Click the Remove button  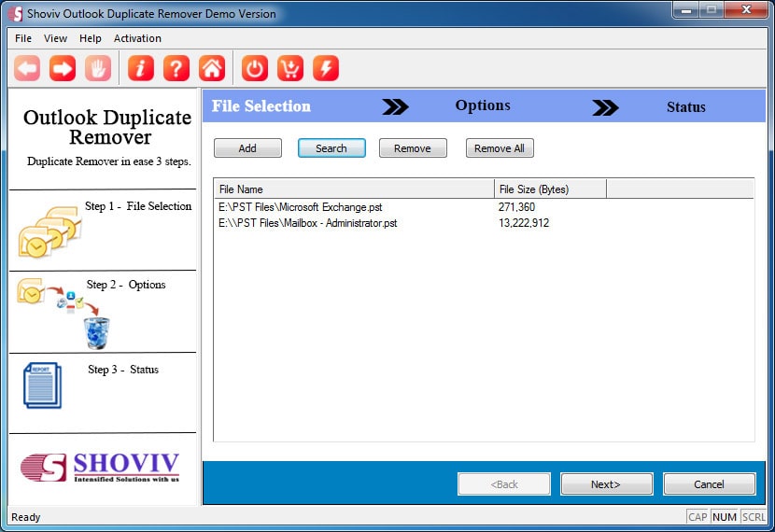(x=413, y=148)
